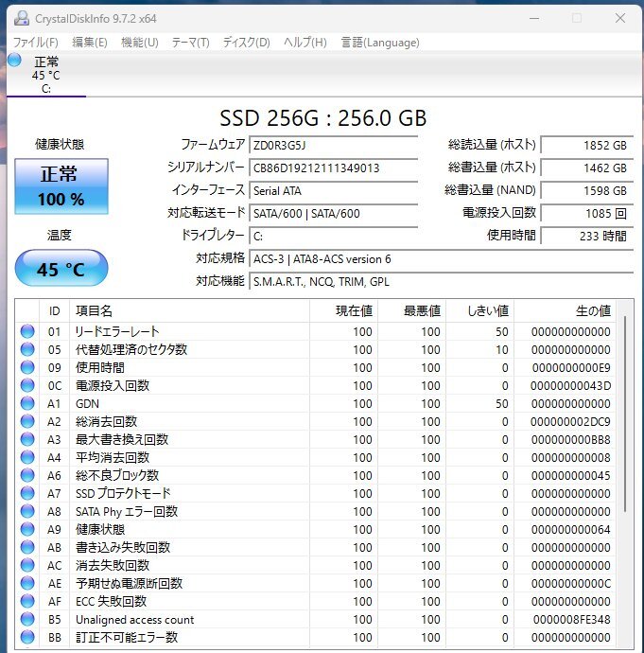Image resolution: width=644 pixels, height=653 pixels.
Task: Click status orb for GDN row
Action: [27, 403]
